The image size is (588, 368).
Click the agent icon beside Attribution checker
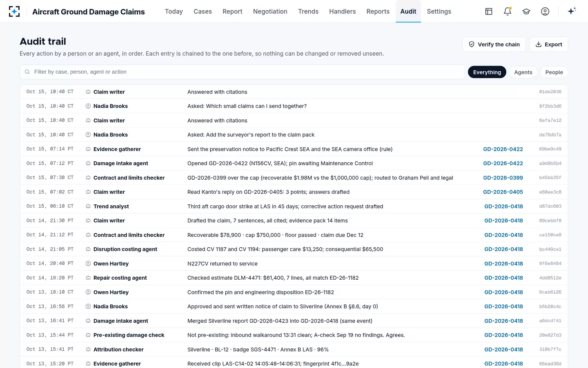(88, 350)
